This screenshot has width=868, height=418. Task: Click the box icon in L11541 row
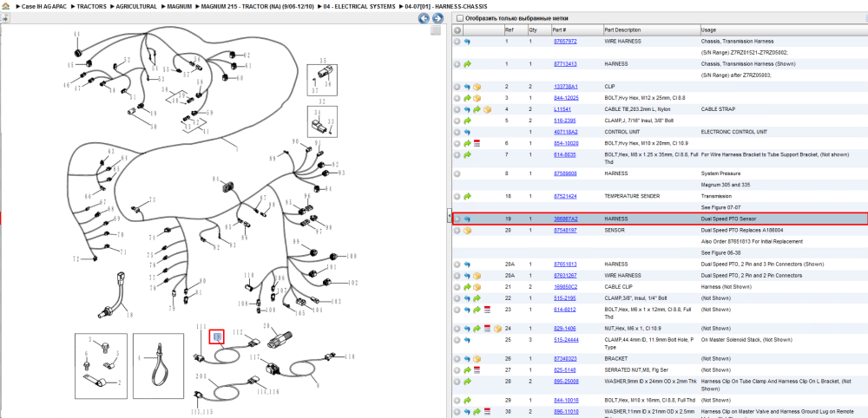pyautogui.click(x=487, y=109)
